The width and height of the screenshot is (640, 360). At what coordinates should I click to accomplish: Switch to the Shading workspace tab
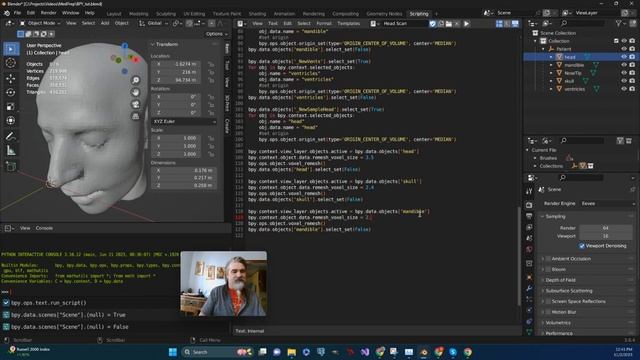[x=257, y=13]
